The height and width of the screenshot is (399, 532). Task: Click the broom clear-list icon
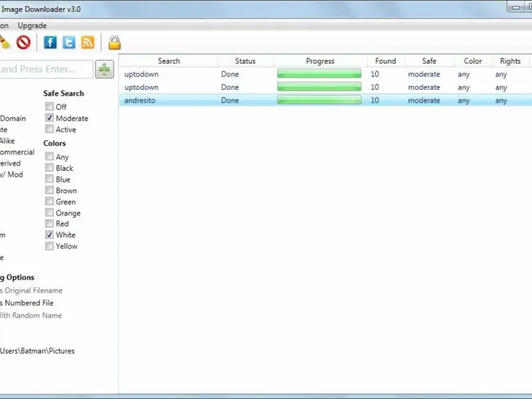coord(5,43)
